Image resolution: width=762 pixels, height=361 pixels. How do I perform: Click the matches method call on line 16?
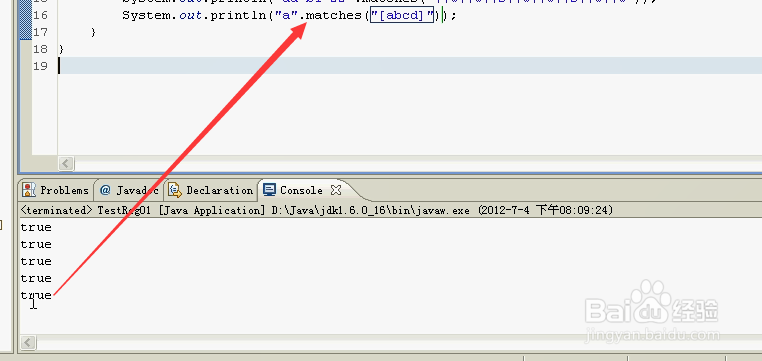click(334, 16)
